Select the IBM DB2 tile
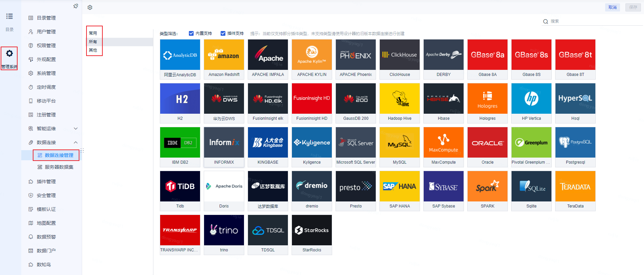The width and height of the screenshot is (644, 275). click(180, 147)
